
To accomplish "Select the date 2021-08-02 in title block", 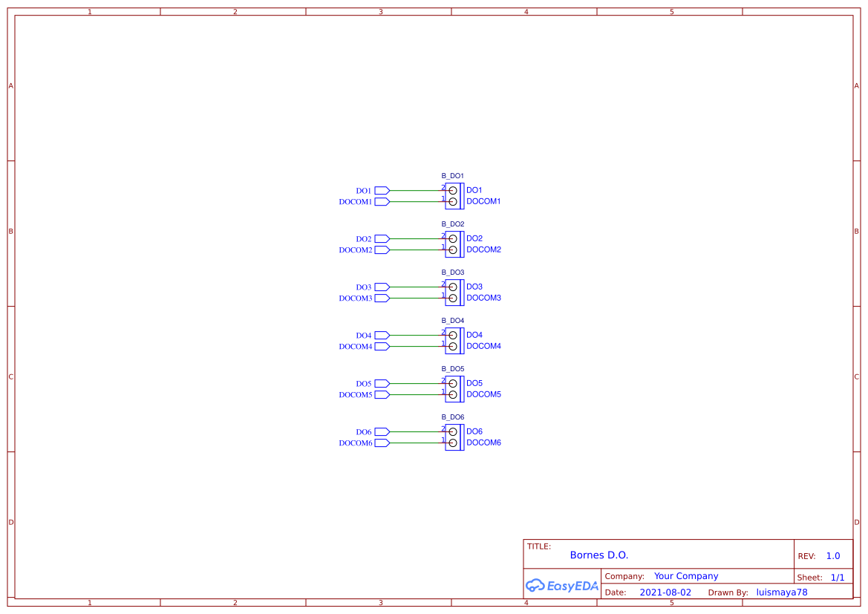I will click(665, 592).
